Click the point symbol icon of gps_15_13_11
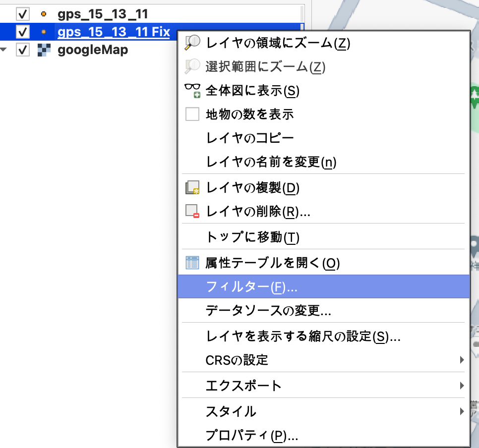 [44, 14]
